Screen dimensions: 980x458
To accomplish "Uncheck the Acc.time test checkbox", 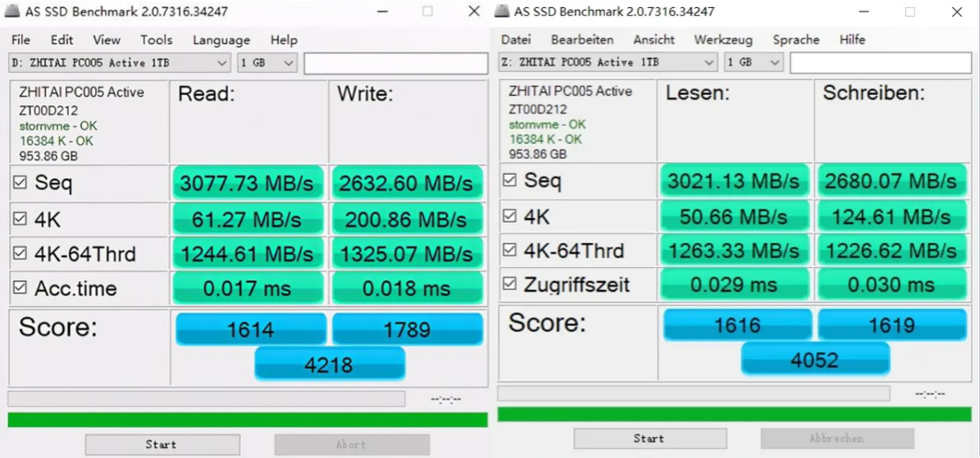I will click(21, 289).
